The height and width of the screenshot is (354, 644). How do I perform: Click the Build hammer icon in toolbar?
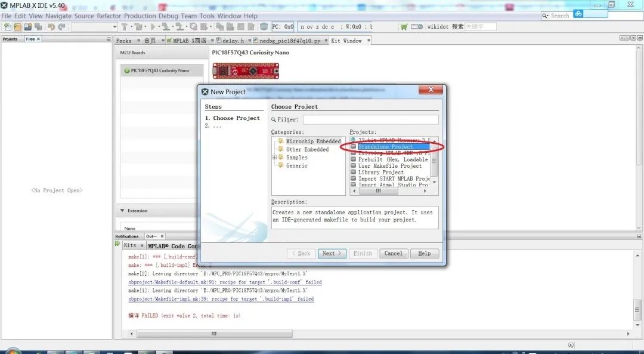pyautogui.click(x=125, y=27)
